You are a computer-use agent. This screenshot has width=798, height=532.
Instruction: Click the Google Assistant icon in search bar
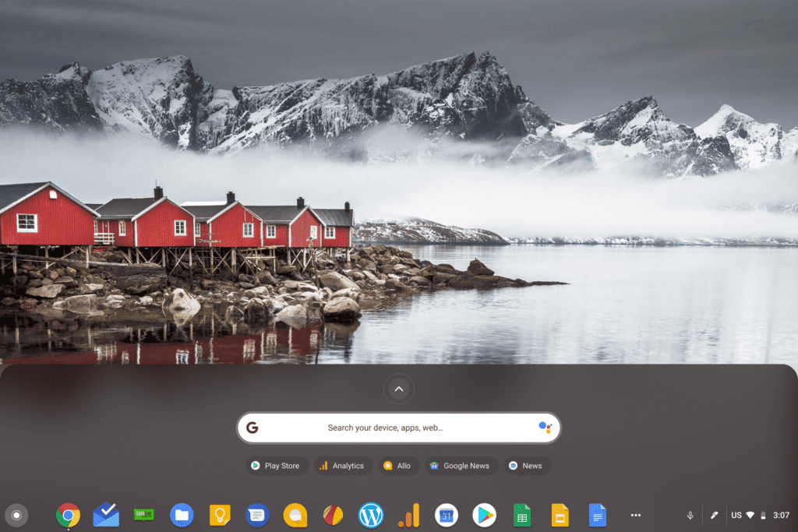pyautogui.click(x=545, y=428)
